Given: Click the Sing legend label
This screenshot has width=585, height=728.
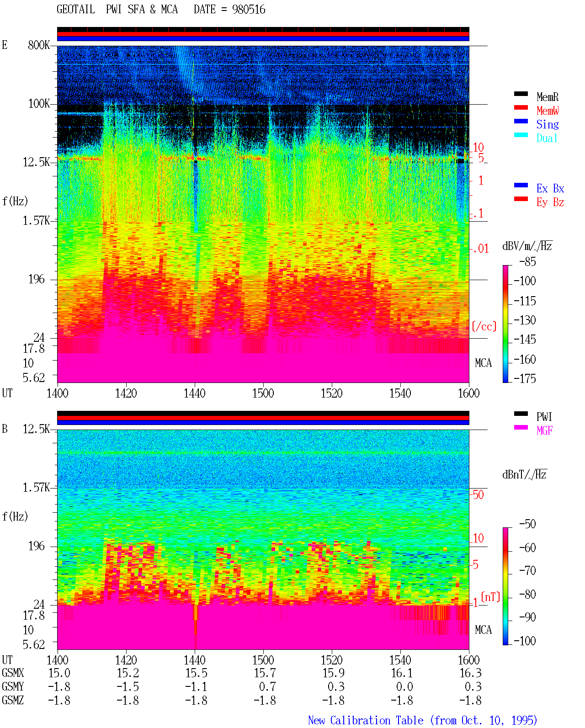Looking at the screenshot, I should (x=548, y=124).
